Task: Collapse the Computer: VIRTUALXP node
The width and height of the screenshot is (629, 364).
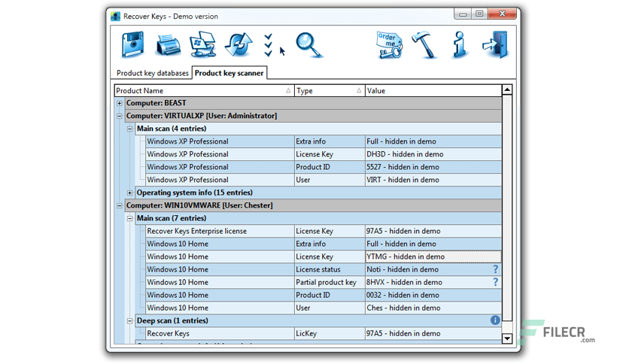Action: [x=119, y=116]
